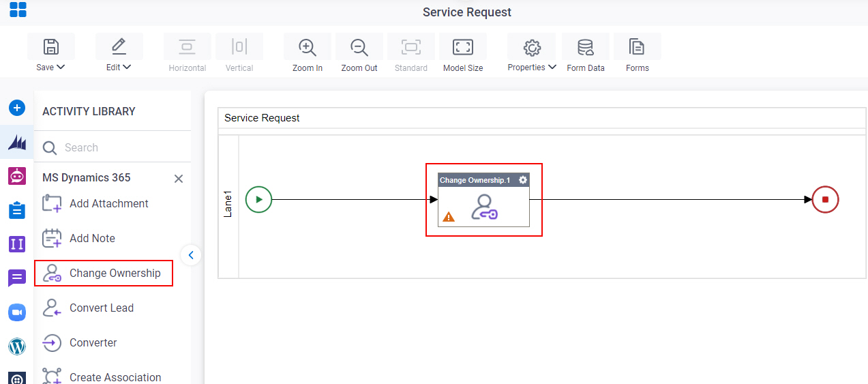Screen dimensions: 868x384
Task: Click the Edit pencil icon
Action: tap(119, 46)
